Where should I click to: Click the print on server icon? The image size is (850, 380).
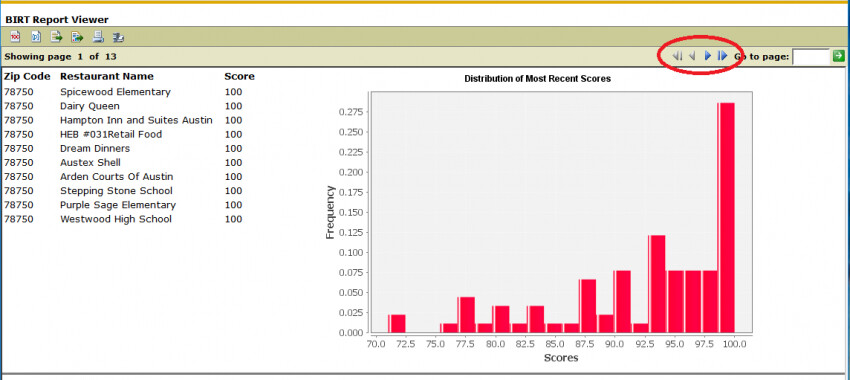click(118, 37)
